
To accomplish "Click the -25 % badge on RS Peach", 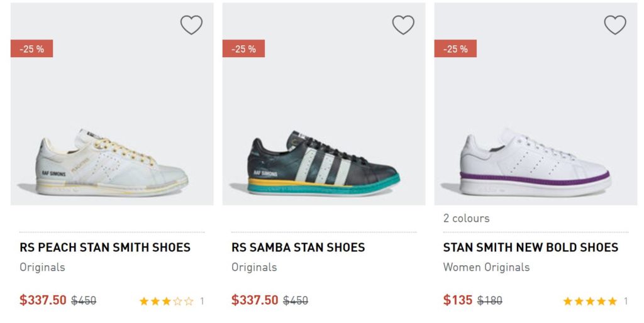I will pos(31,49).
